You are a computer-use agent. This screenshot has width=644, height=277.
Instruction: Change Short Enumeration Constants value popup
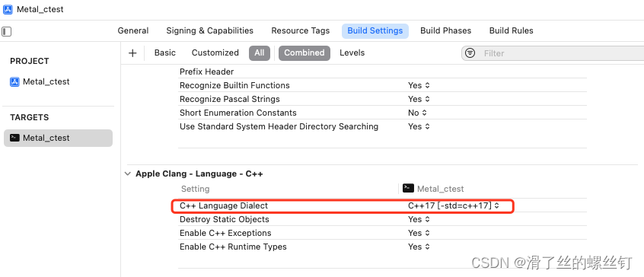(418, 113)
